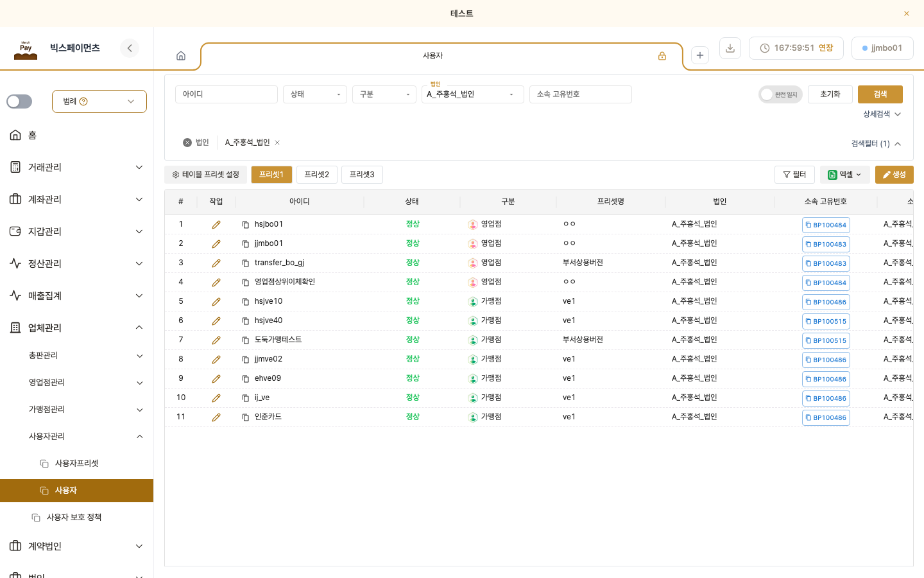Copy the ID jjmve02 with copy icon

click(x=246, y=360)
